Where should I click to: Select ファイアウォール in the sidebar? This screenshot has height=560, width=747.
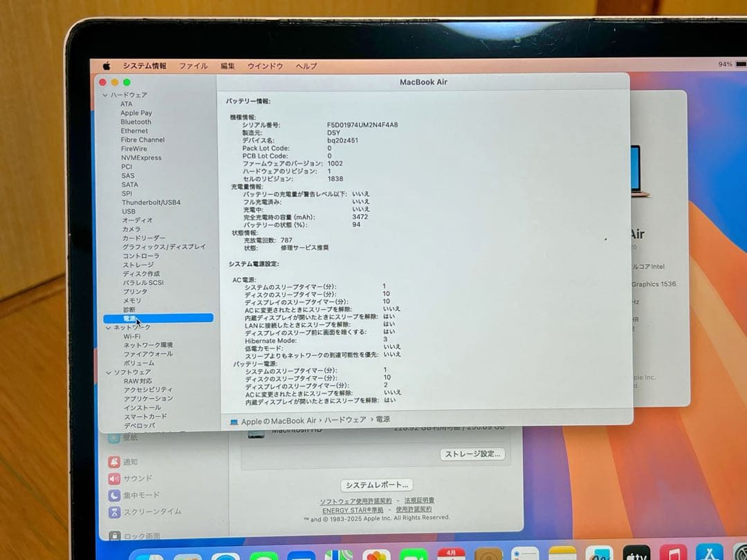148,354
